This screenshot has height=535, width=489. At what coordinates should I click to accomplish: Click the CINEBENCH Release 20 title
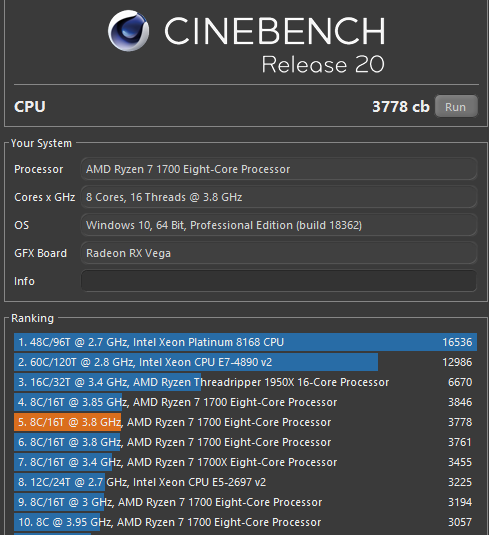pyautogui.click(x=275, y=44)
